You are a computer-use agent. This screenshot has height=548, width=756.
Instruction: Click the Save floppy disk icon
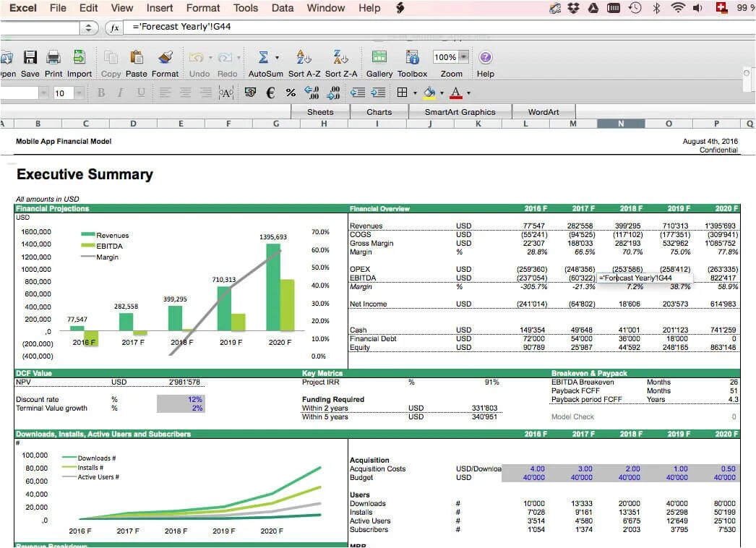30,58
